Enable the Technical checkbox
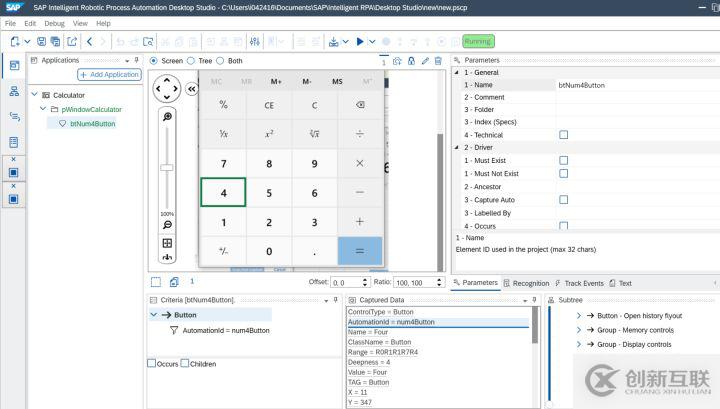Image resolution: width=720 pixels, height=409 pixels. click(x=564, y=134)
